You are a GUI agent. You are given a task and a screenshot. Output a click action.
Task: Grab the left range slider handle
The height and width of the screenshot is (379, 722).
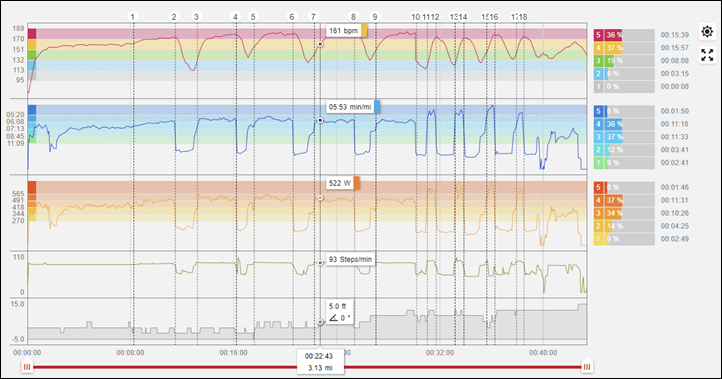(27, 367)
